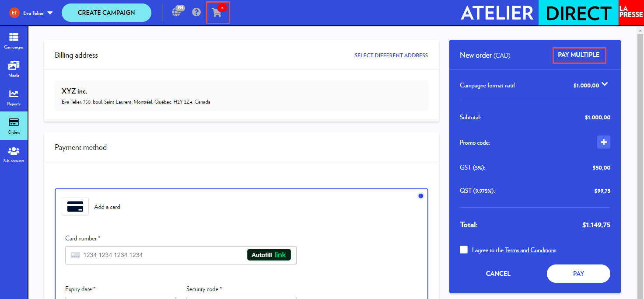644x299 pixels.
Task: Agree to the Terms and Conditions checkbox
Action: pos(464,250)
